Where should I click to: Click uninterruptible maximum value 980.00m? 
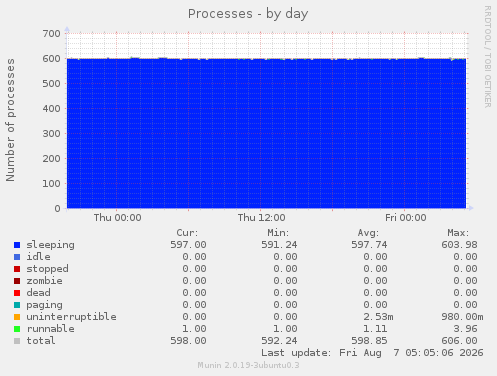[462, 317]
